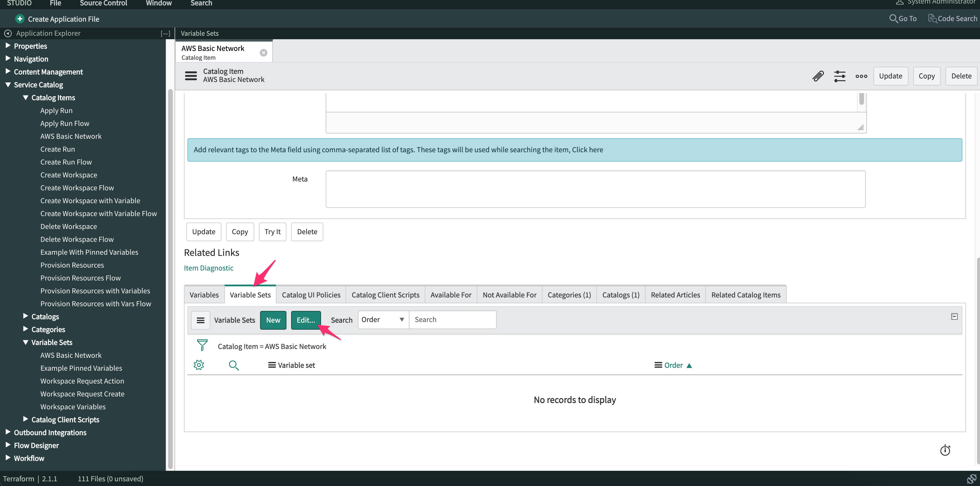980x486 pixels.
Task: Click the Edit... button
Action: pyautogui.click(x=305, y=320)
